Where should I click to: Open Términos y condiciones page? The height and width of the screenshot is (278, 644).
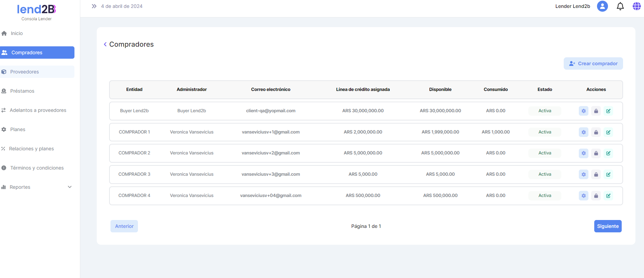(37, 168)
